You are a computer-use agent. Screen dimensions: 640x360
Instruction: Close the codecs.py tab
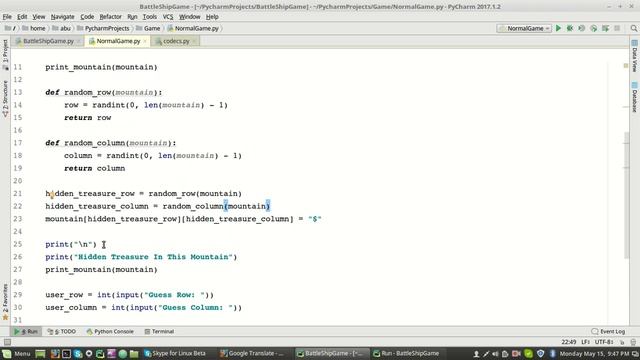[194, 41]
